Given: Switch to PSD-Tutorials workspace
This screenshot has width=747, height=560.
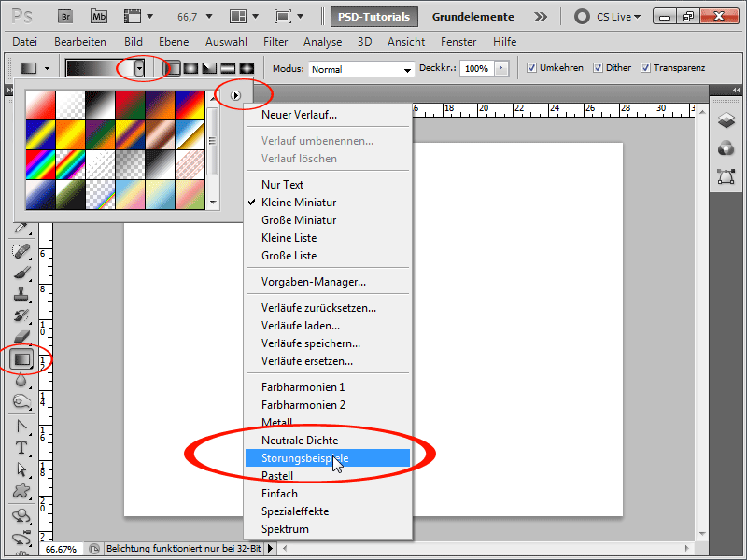Looking at the screenshot, I should (x=374, y=17).
